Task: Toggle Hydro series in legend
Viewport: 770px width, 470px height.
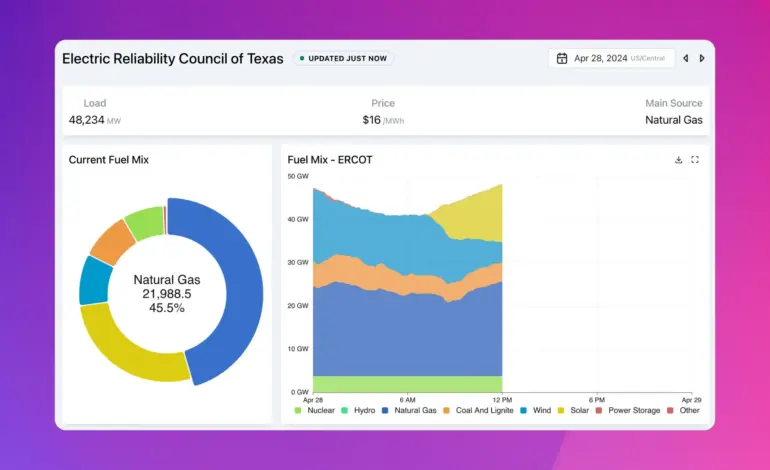Action: tap(358, 410)
